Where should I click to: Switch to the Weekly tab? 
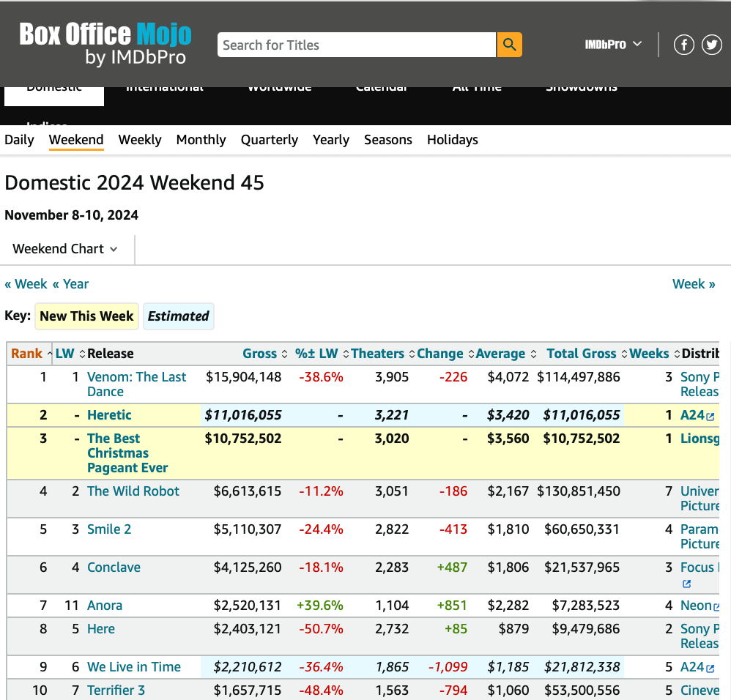140,140
